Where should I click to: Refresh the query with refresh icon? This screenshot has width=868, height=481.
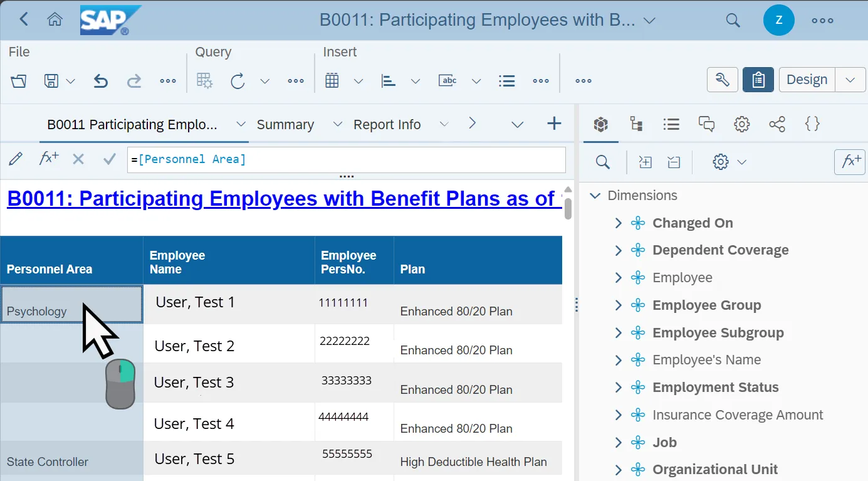pyautogui.click(x=238, y=81)
